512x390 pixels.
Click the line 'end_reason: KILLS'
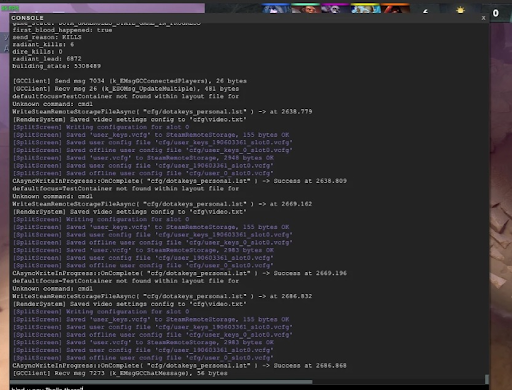[x=47, y=37]
